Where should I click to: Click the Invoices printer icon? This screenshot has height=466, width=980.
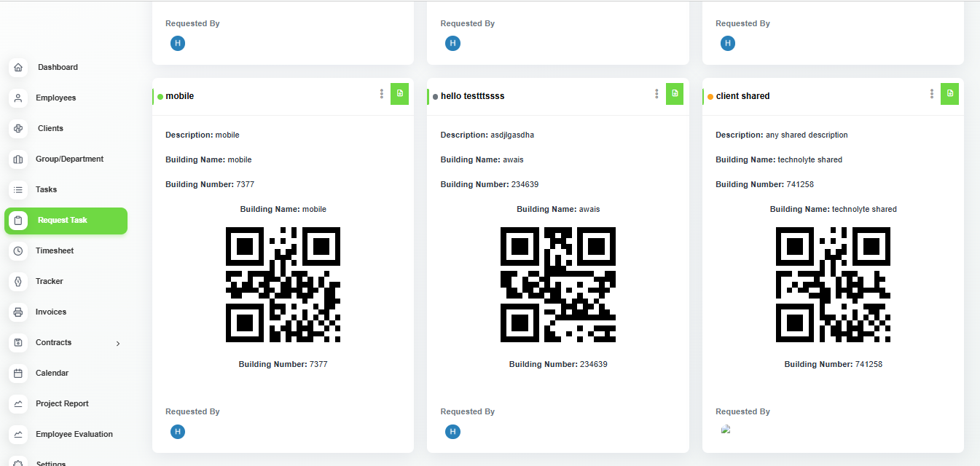pos(18,312)
